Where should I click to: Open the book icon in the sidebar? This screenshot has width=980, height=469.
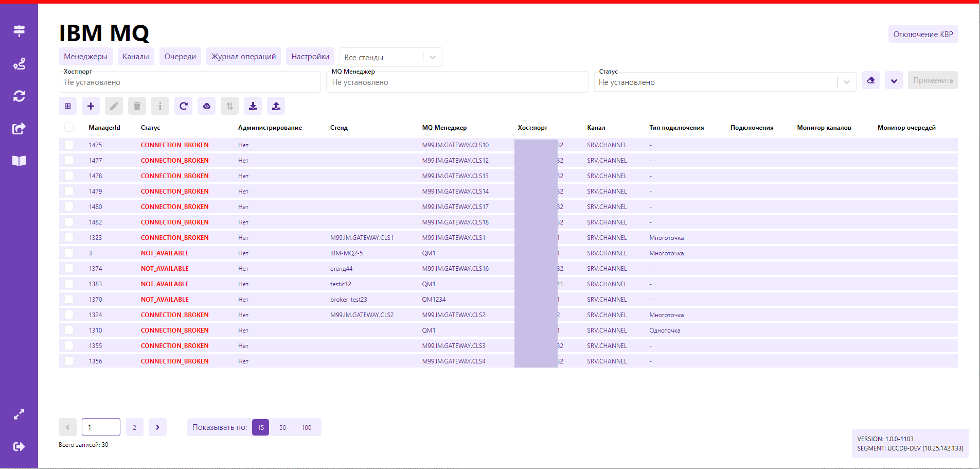pyautogui.click(x=19, y=161)
